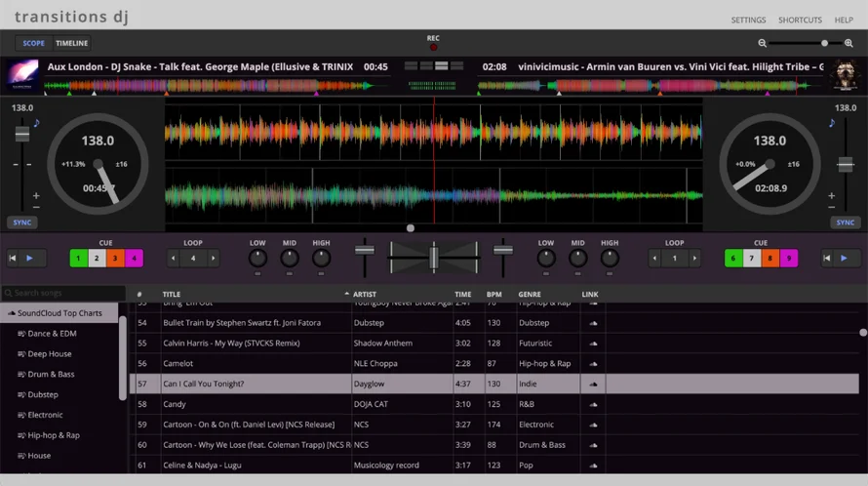Open SoundCloud link for Camelot

593,364
